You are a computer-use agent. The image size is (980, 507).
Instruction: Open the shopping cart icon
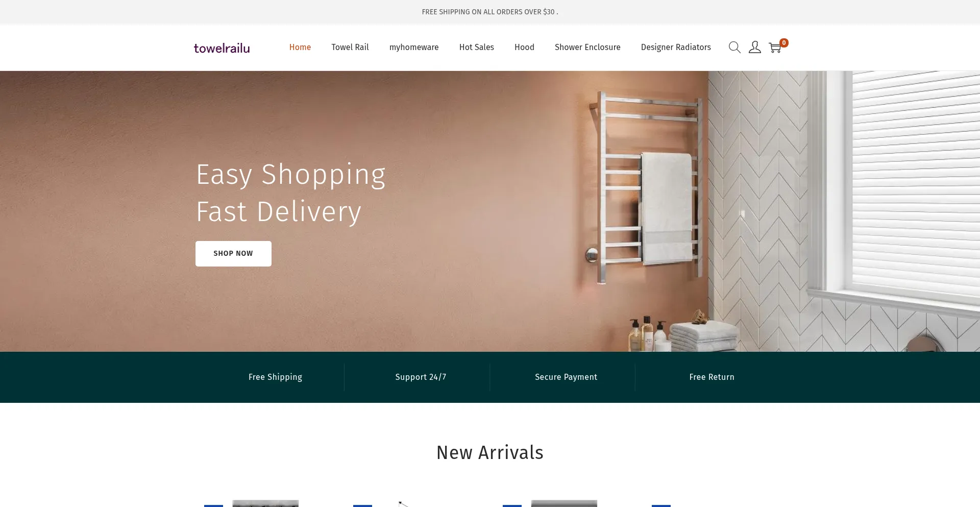(775, 48)
